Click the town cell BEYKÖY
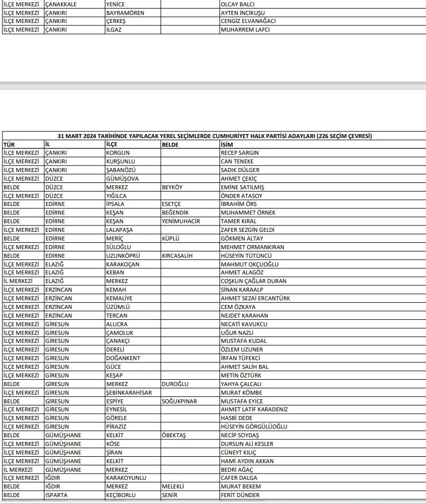 pyautogui.click(x=172, y=188)
